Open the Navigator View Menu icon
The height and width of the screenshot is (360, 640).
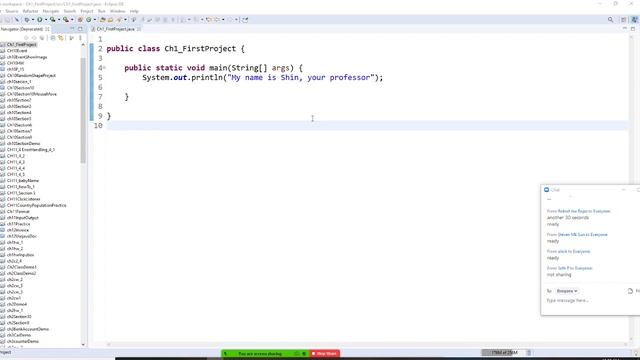point(80,38)
